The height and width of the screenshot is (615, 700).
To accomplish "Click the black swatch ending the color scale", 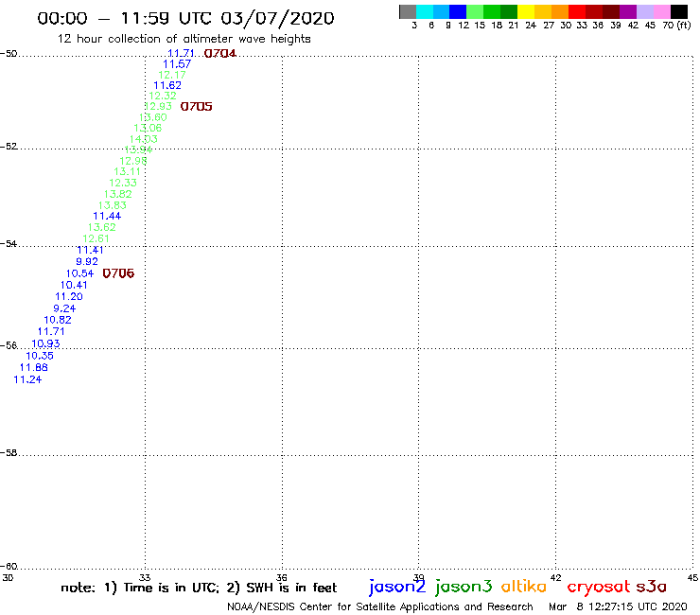I will coord(679,11).
